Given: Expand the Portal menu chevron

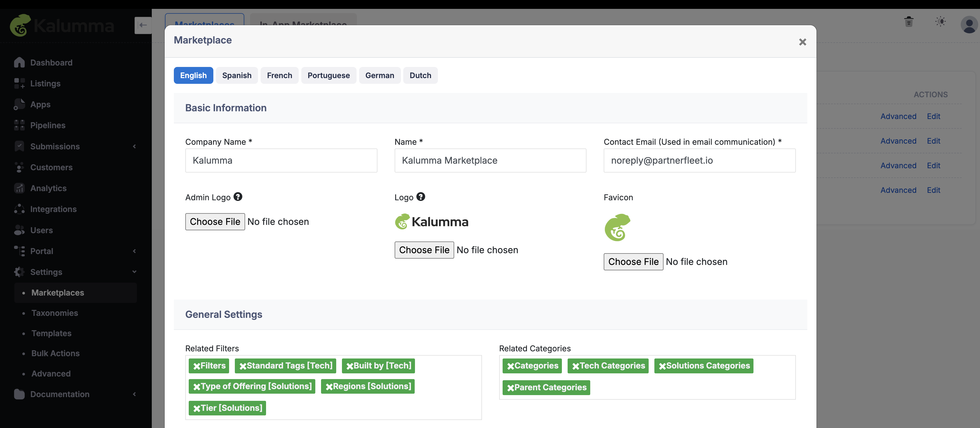Looking at the screenshot, I should coord(134,251).
